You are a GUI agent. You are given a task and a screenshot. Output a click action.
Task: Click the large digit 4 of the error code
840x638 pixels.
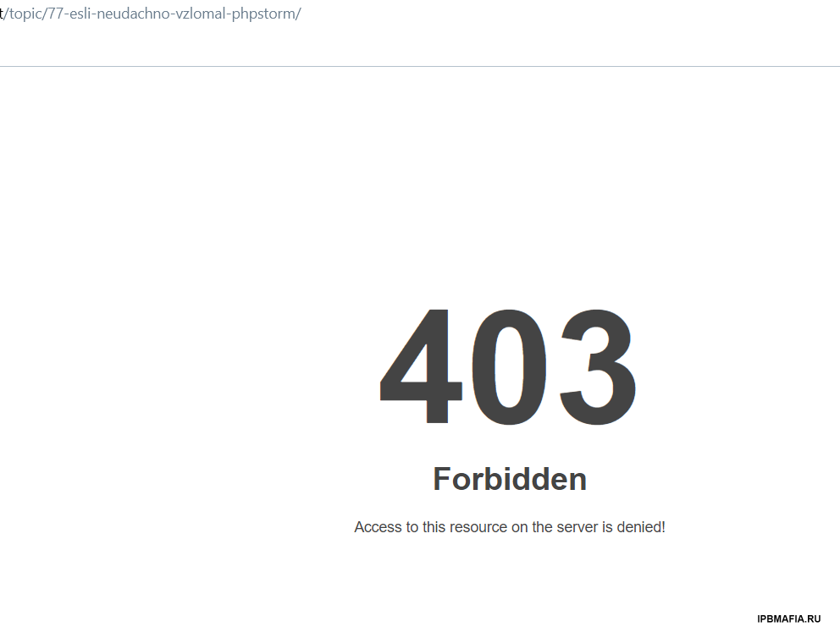coord(421,366)
